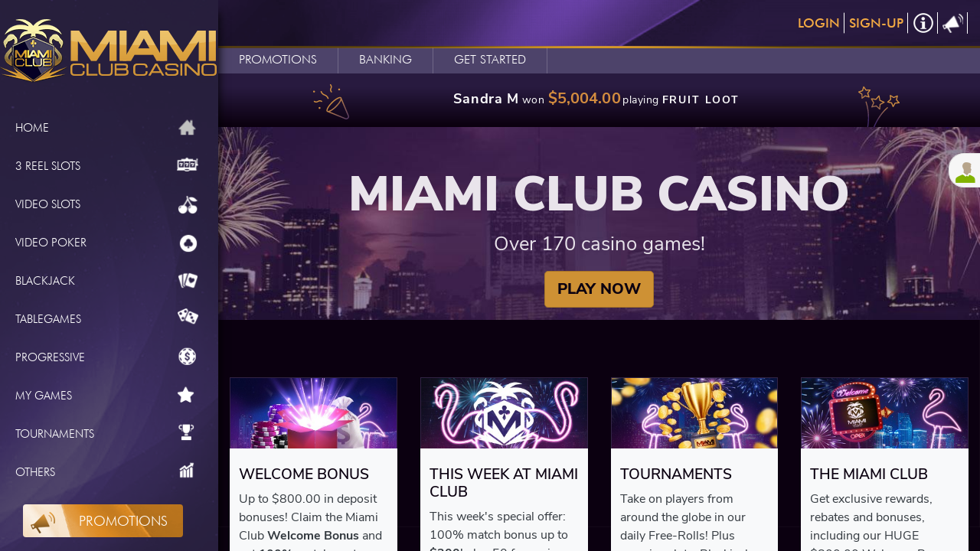This screenshot has width=980, height=551.
Task: Switch to the Banking tab
Action: (x=385, y=60)
